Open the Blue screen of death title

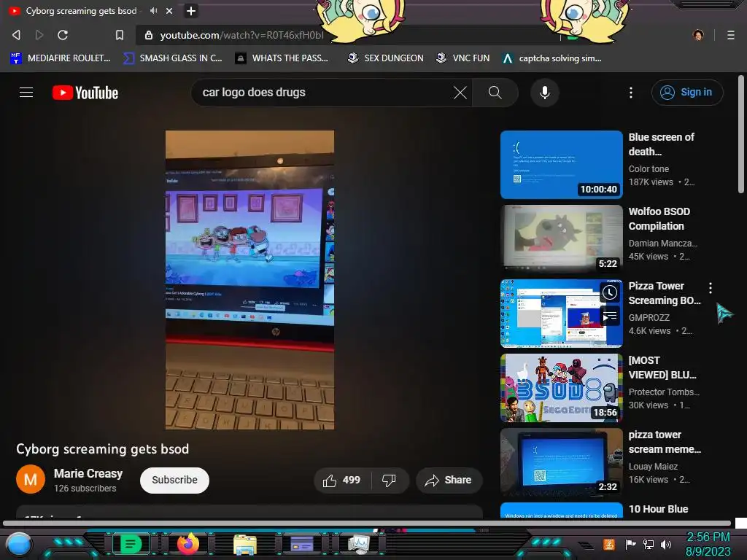[x=661, y=144]
